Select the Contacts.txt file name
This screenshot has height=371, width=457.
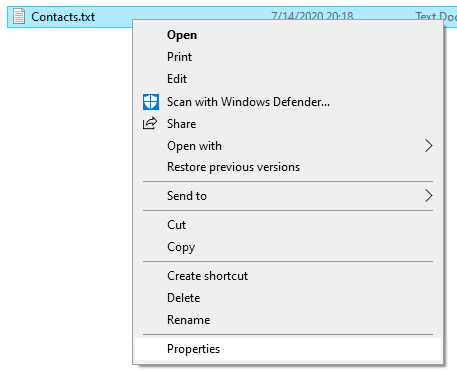[x=63, y=17]
